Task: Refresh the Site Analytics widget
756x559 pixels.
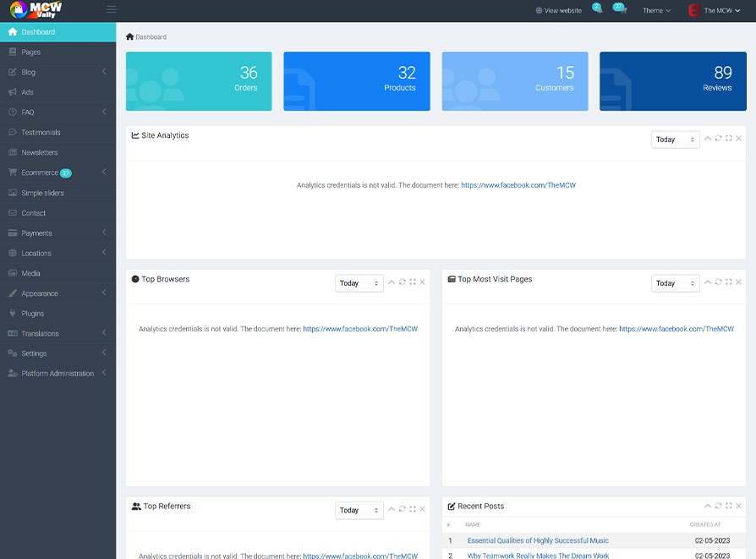Action: (718, 138)
